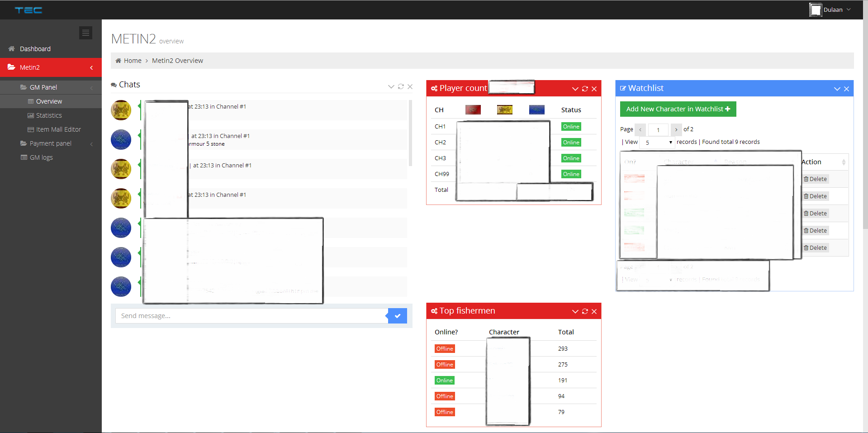Click the home icon in the breadcrumb
This screenshot has height=433, width=868.
click(118, 61)
